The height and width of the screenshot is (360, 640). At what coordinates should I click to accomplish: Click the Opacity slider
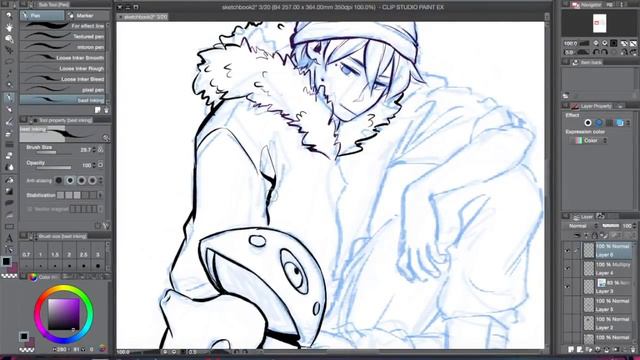tap(53, 168)
